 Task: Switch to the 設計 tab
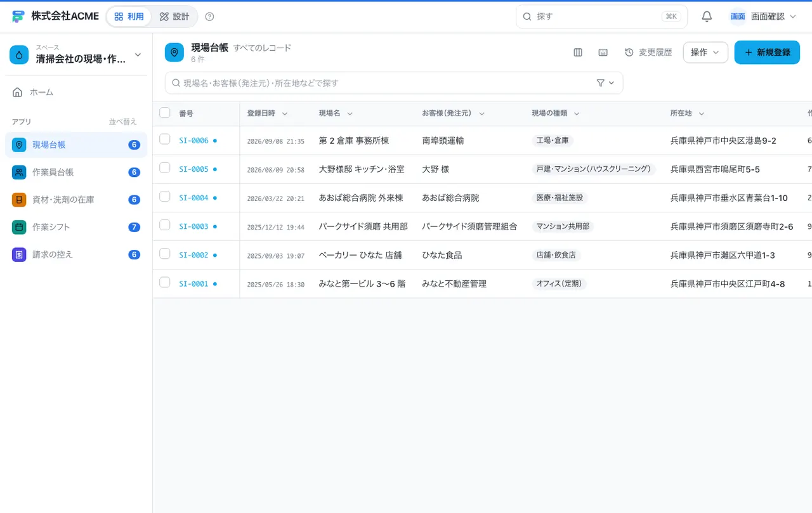(174, 16)
